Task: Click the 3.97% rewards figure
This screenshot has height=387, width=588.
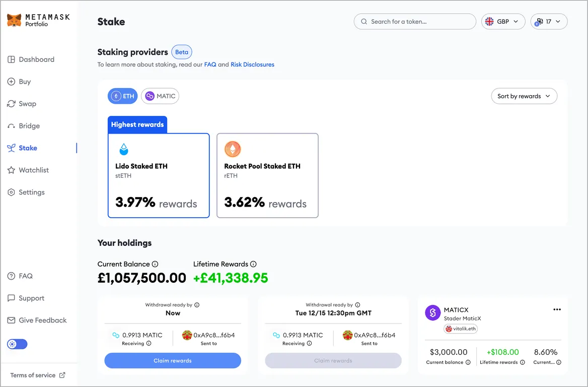Action: coord(135,203)
